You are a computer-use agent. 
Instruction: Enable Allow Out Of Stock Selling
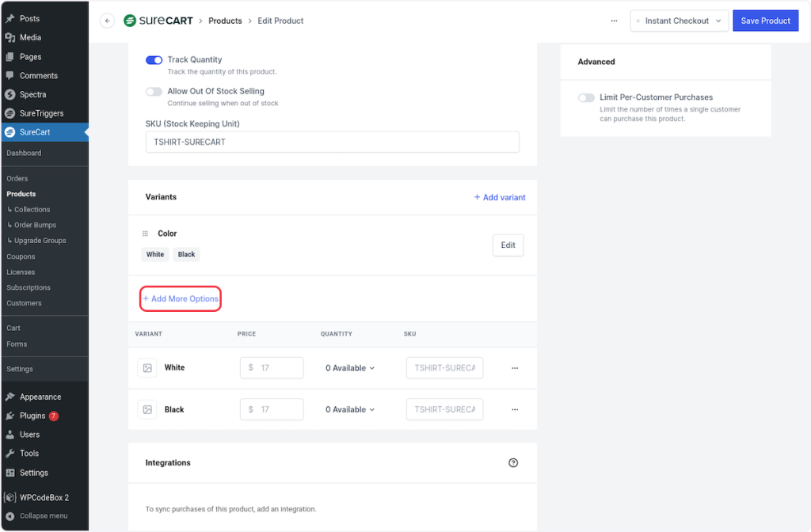tap(154, 92)
